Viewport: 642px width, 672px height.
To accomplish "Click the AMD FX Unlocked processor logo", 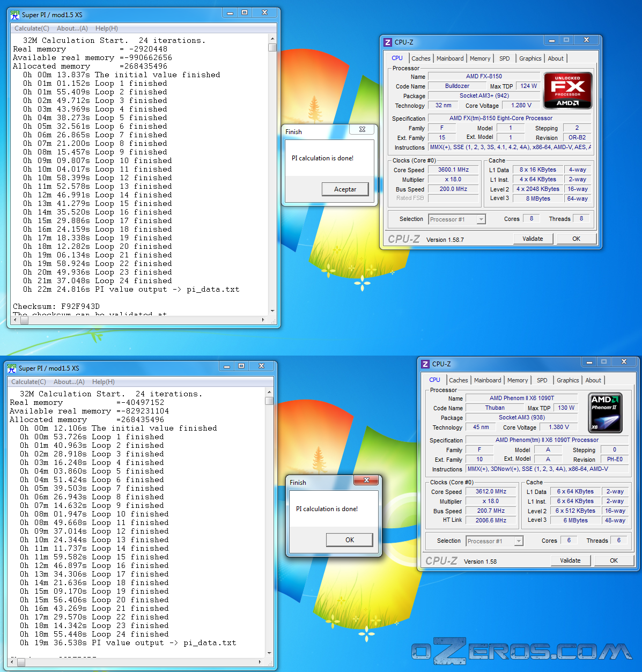I will coord(568,90).
